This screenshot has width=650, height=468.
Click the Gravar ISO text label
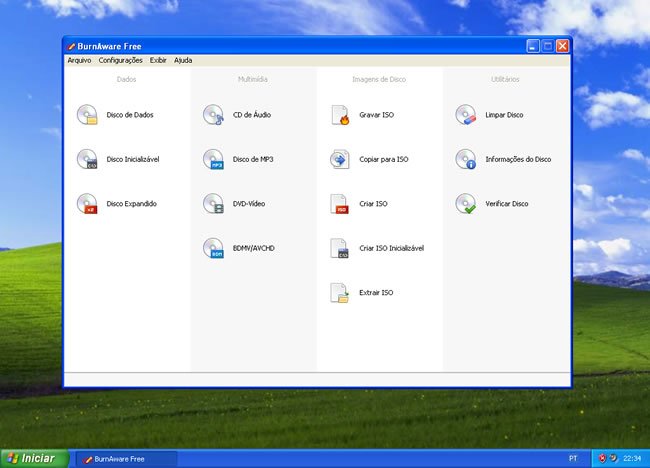click(x=376, y=115)
